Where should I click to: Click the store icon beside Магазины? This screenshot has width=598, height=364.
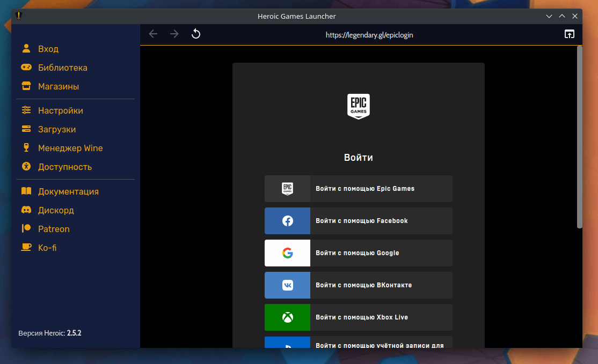point(26,86)
